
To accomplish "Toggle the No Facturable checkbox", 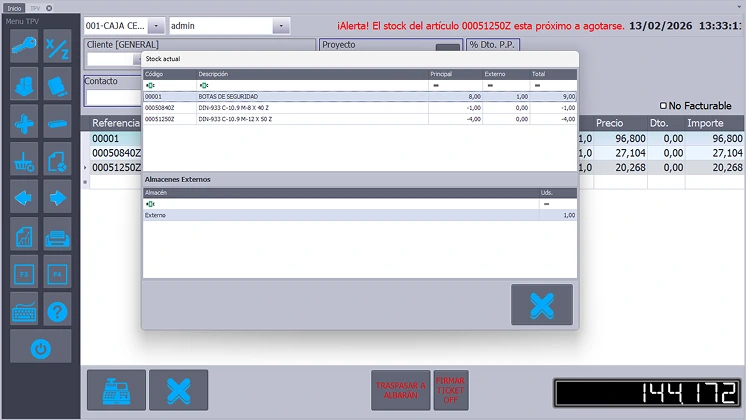I will (663, 106).
